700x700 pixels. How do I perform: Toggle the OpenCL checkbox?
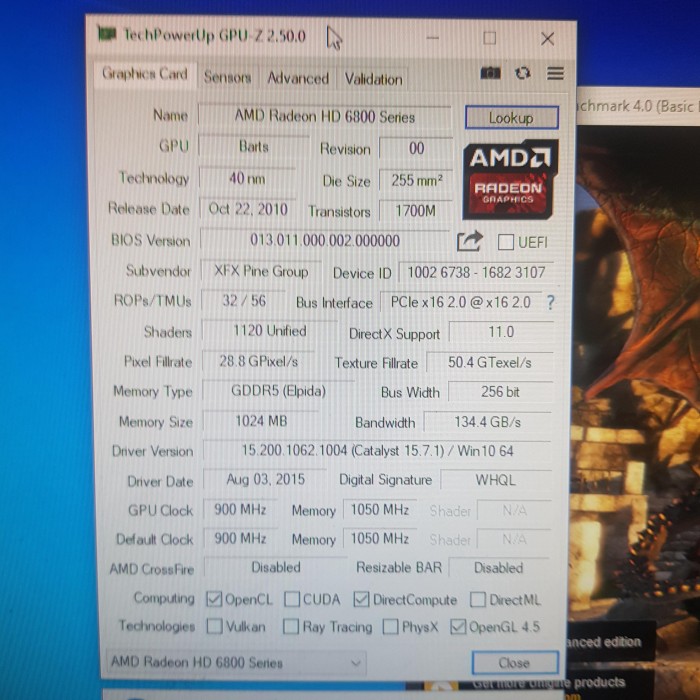coord(213,600)
